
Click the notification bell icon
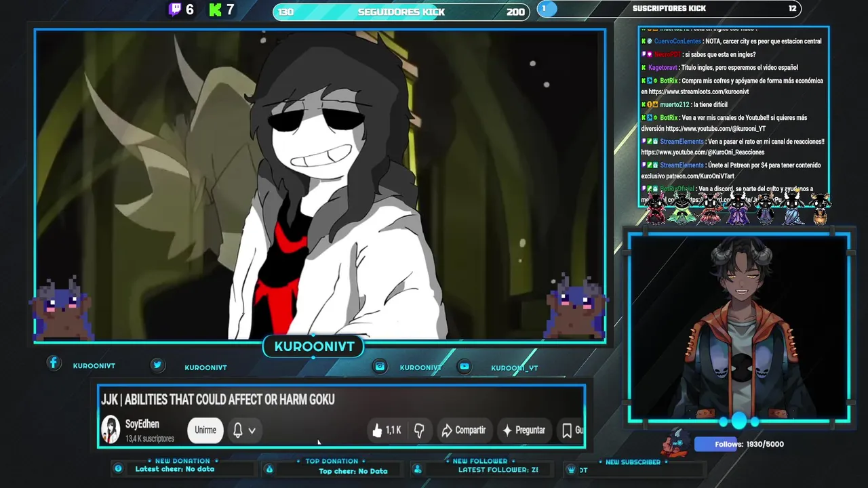(x=238, y=430)
